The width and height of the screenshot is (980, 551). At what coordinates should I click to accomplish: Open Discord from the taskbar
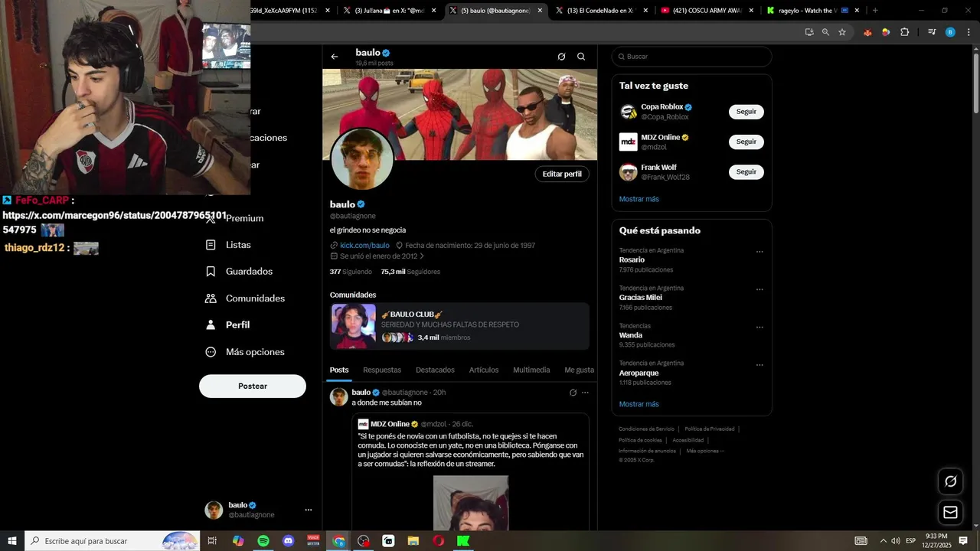pos(288,541)
